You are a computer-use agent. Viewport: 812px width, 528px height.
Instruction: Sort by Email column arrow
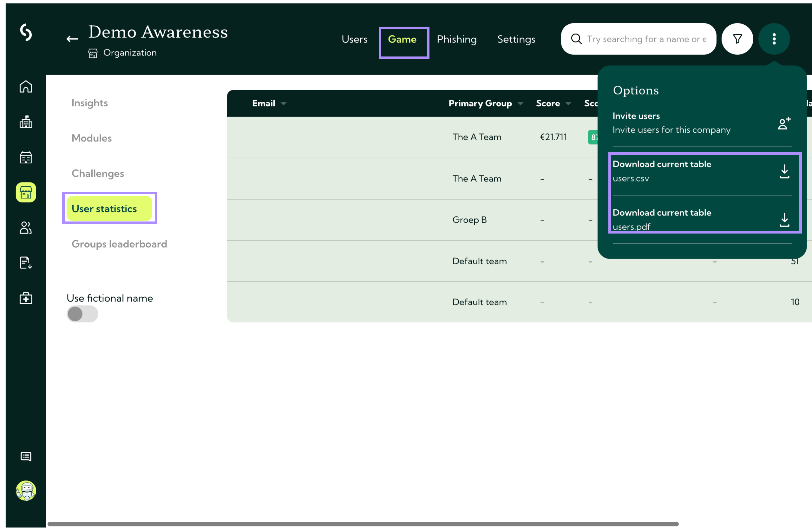click(283, 103)
